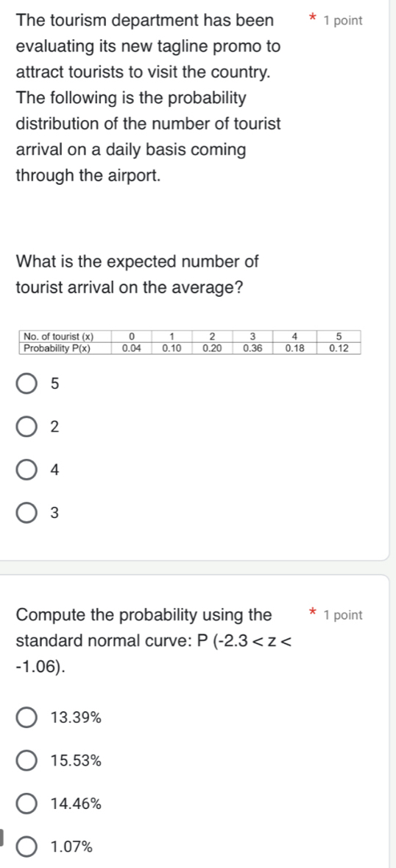Image resolution: width=396 pixels, height=868 pixels.
Task: Click the 0.12 probability cell under column 5
Action: (x=339, y=348)
